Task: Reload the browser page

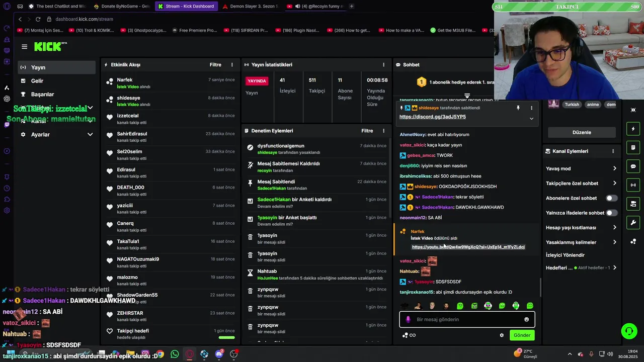Action: click(x=38, y=19)
